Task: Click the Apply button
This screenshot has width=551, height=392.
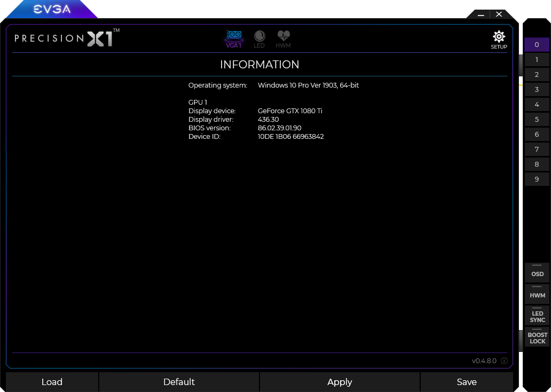Action: [x=340, y=382]
